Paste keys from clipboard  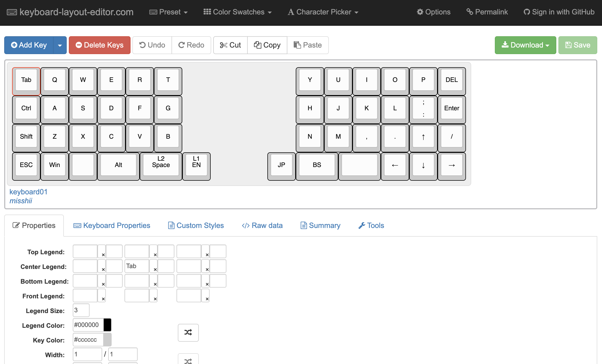pyautogui.click(x=308, y=45)
